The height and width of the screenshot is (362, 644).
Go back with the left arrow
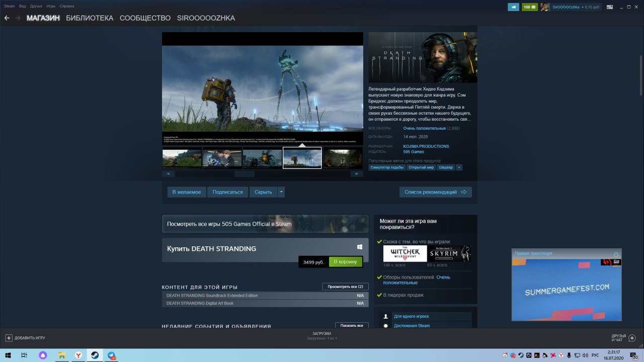(7, 18)
